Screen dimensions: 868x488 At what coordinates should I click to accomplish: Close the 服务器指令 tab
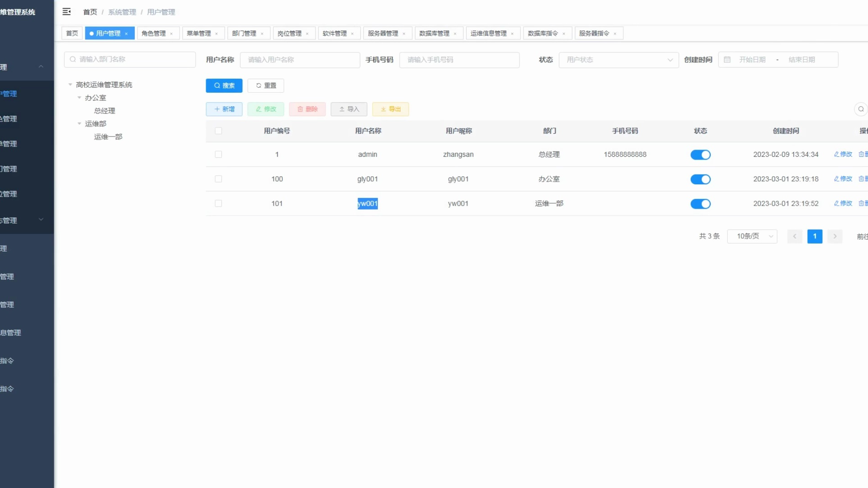615,33
